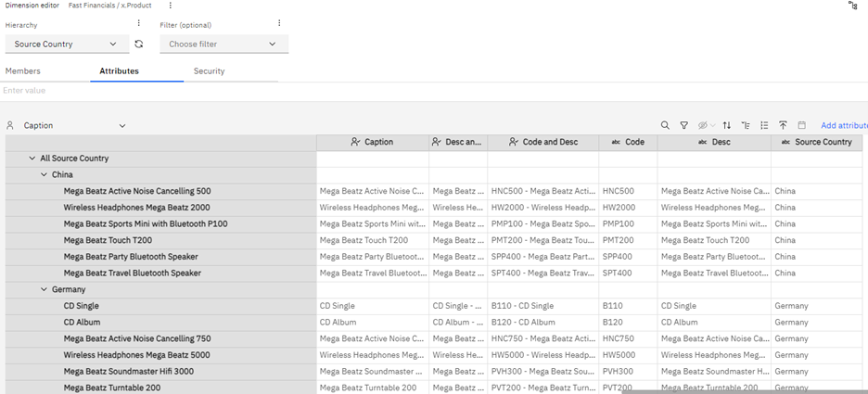Click the abc icon in Desc column header
Image resolution: width=868 pixels, height=394 pixels.
(703, 142)
